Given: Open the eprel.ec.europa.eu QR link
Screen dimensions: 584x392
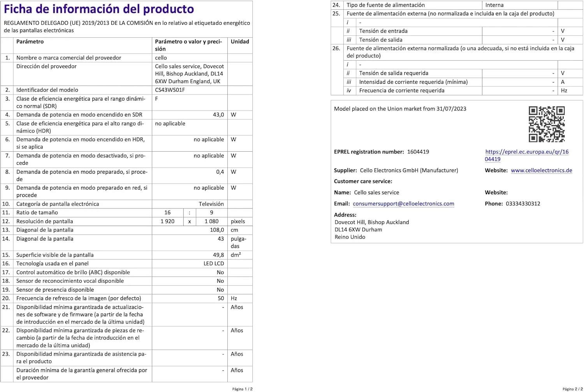Looking at the screenshot, I should pos(527,155).
